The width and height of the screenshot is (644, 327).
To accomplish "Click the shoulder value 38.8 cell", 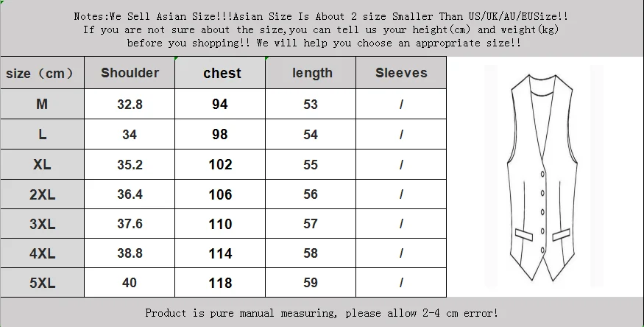I will (130, 253).
